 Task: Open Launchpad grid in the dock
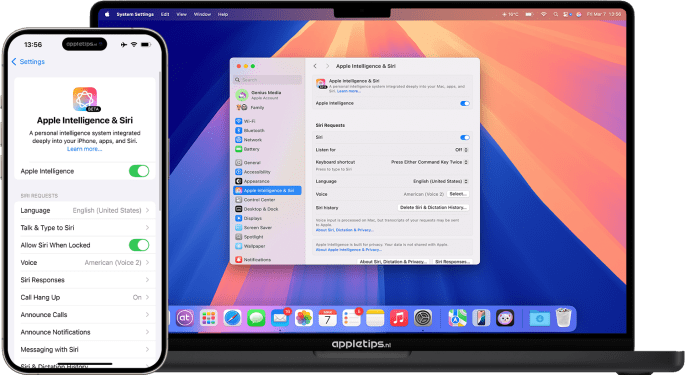pos(208,318)
